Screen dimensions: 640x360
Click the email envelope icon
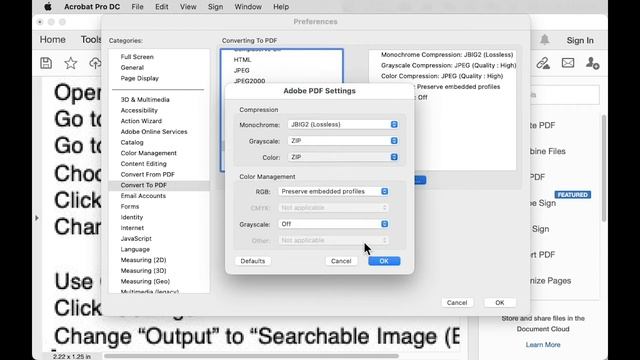[568, 63]
